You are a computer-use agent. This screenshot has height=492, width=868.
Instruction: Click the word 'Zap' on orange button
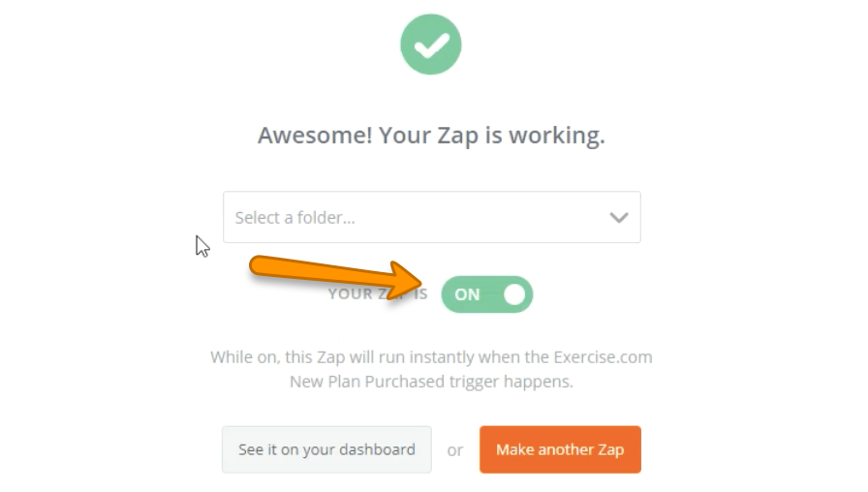(610, 449)
